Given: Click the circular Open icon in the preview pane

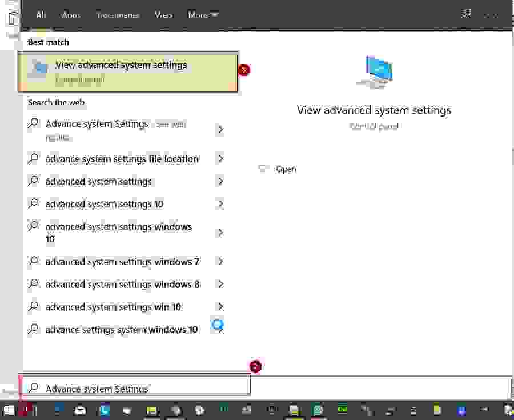Looking at the screenshot, I should click(263, 168).
